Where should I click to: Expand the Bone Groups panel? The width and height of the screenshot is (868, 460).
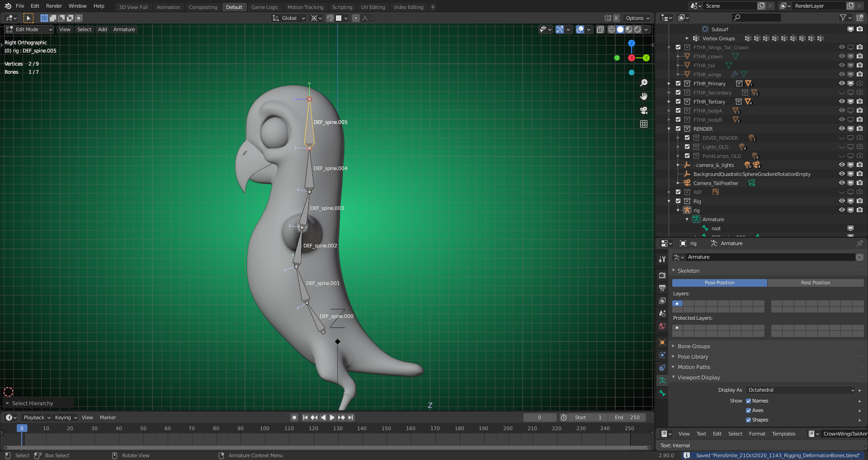693,346
